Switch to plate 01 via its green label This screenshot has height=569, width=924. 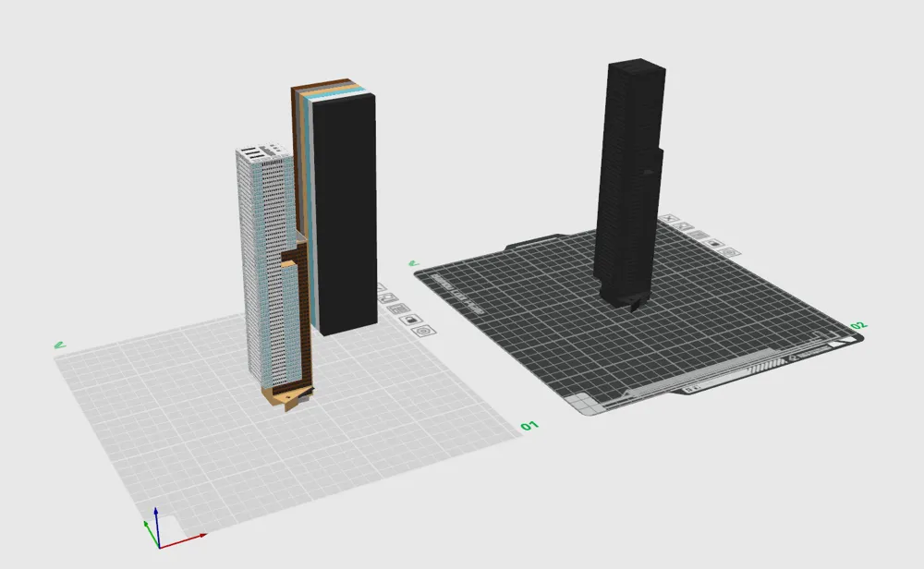(531, 425)
